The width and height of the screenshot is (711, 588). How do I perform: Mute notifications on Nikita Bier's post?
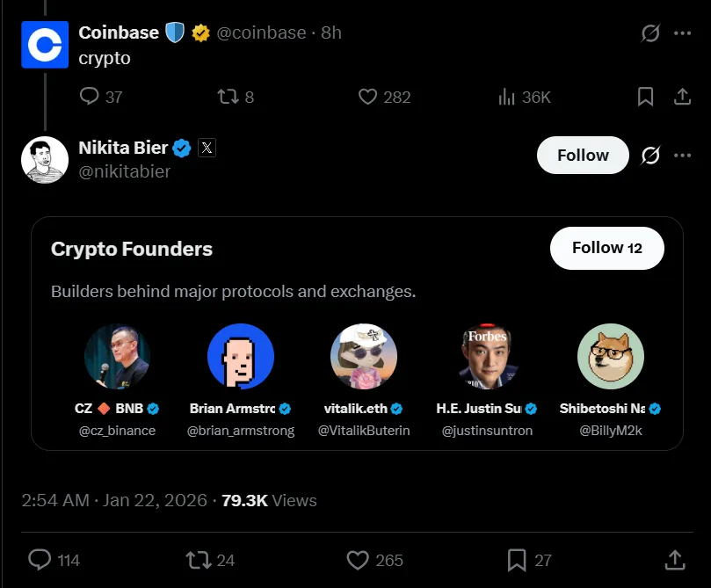(x=649, y=155)
